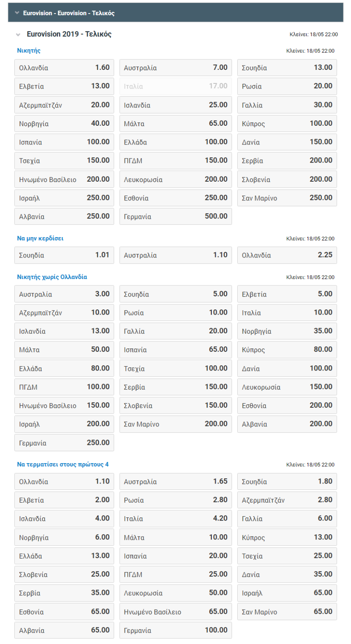Click the Νικητής market heading
The image size is (351, 644).
click(29, 50)
